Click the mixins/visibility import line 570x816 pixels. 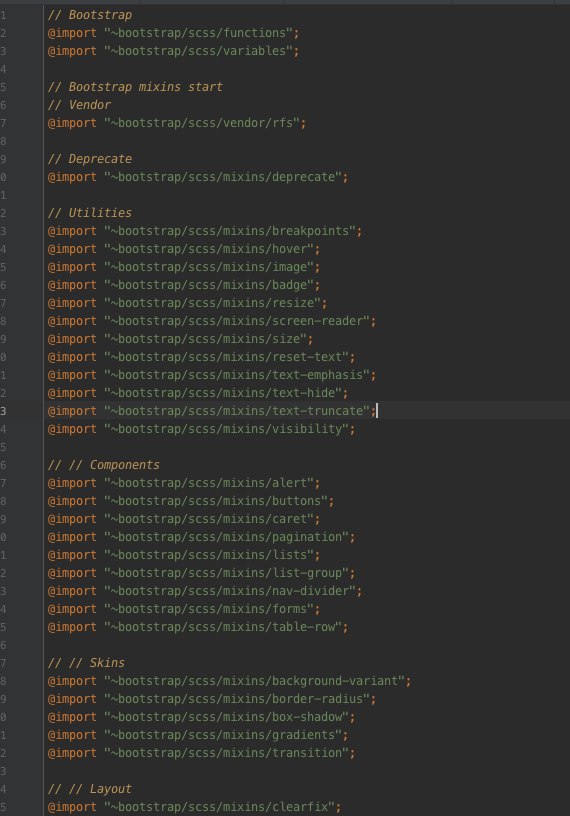tap(201, 429)
